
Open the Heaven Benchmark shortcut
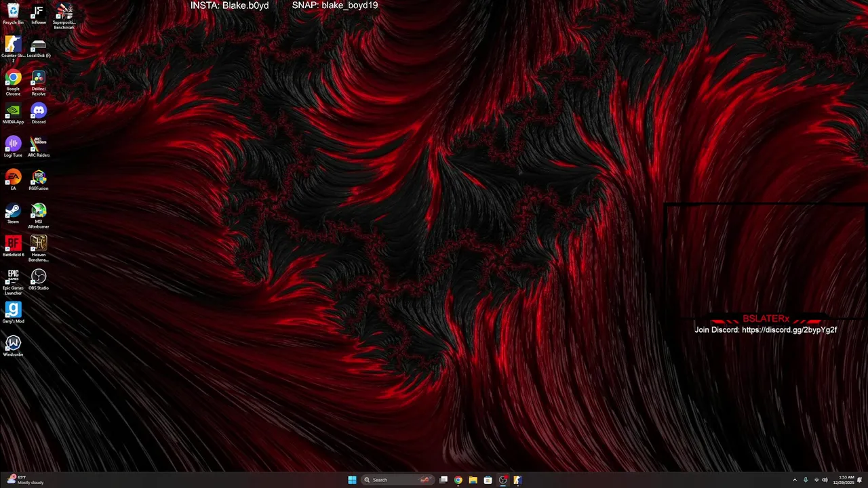coord(39,249)
